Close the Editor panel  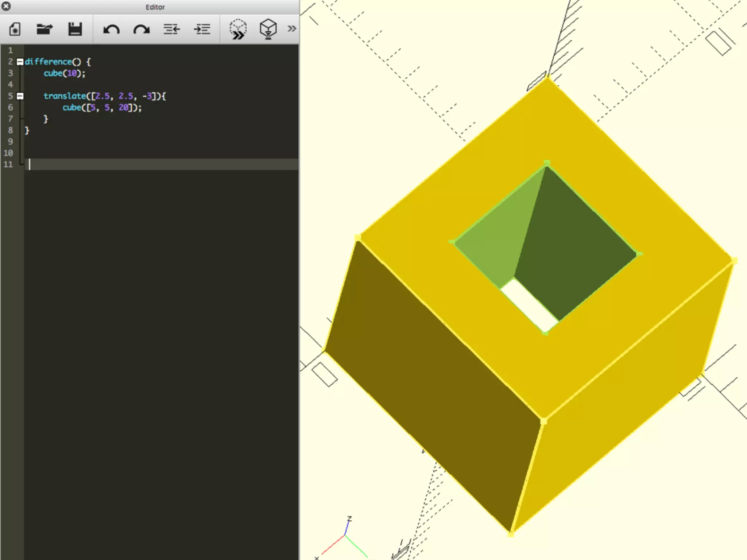pos(6,6)
